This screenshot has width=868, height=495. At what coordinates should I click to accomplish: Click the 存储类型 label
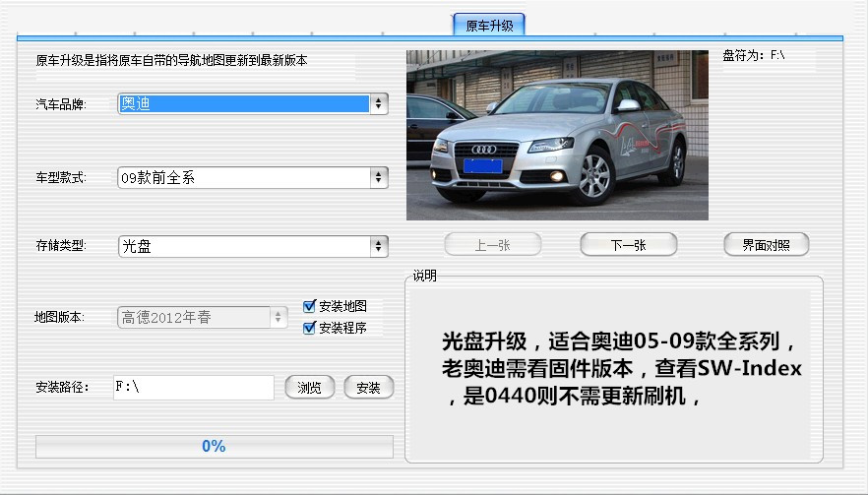(x=61, y=245)
